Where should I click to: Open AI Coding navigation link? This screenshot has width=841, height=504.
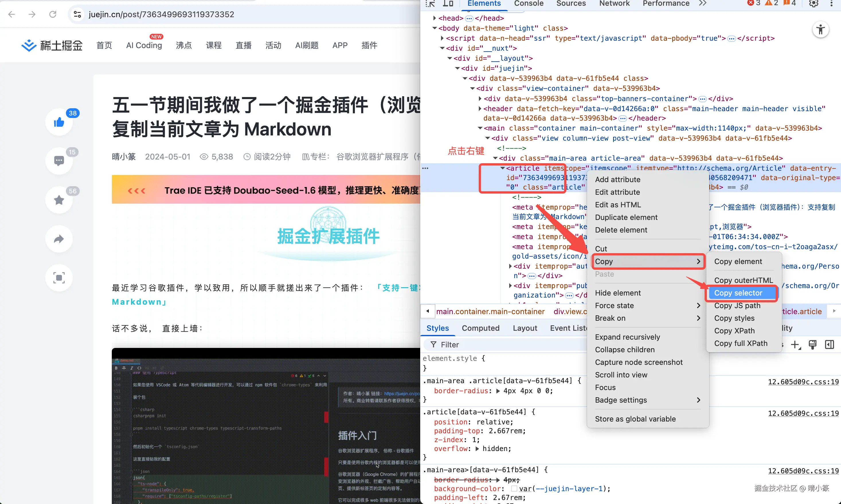point(144,45)
